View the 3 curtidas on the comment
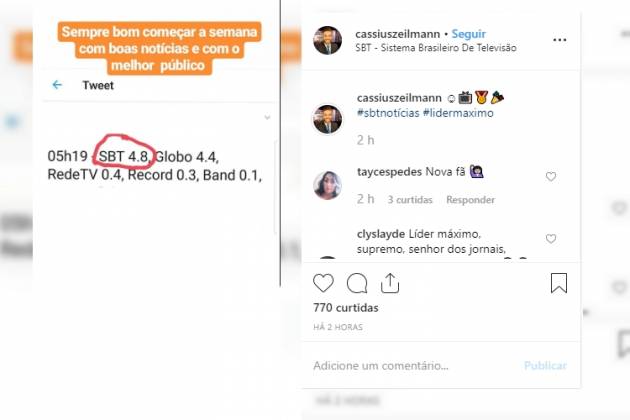Screen dimensions: 630x420 410,200
